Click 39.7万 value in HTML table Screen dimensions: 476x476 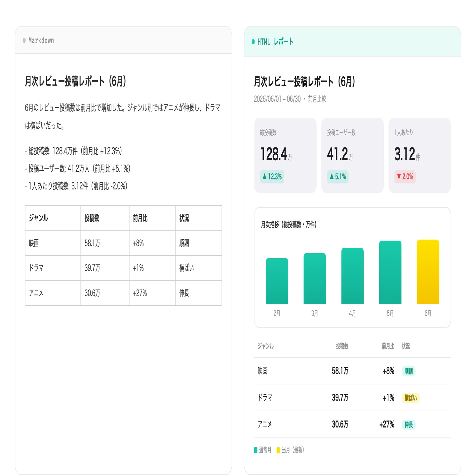340,398
